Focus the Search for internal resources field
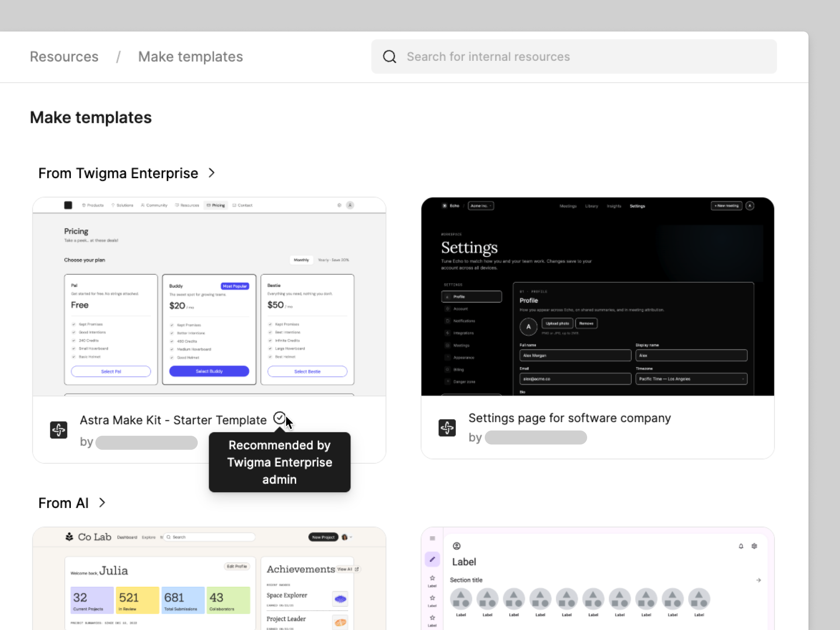The image size is (840, 630). (x=574, y=56)
